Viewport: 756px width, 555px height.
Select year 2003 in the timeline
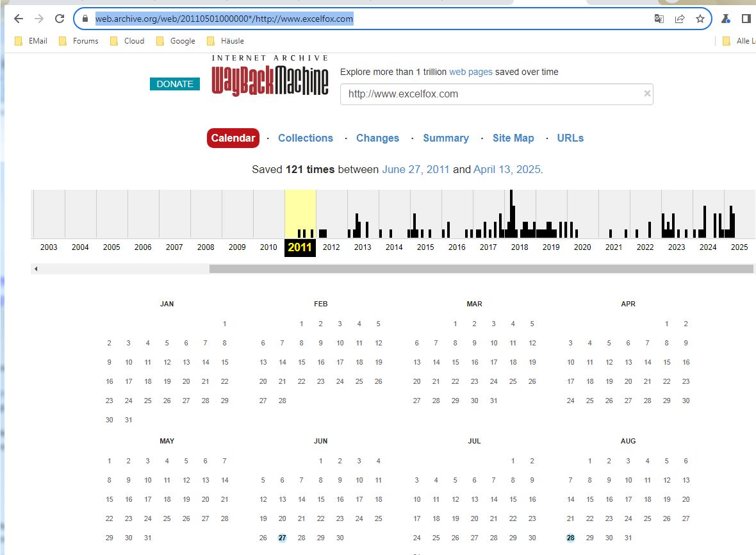[49, 247]
